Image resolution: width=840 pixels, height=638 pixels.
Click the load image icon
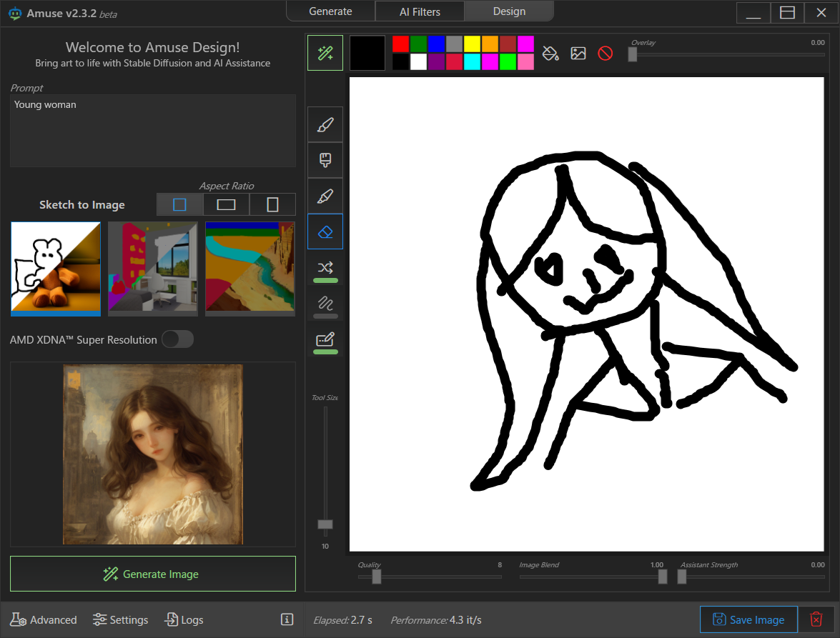[x=578, y=54]
